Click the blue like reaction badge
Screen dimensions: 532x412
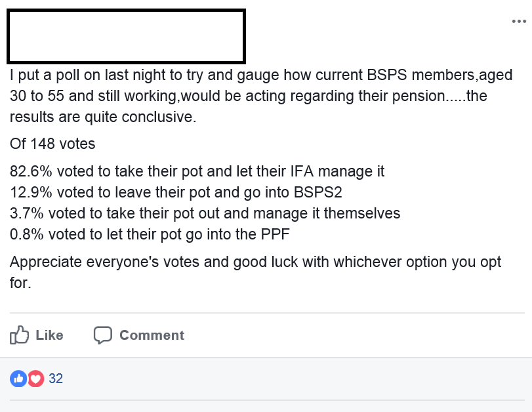18,379
